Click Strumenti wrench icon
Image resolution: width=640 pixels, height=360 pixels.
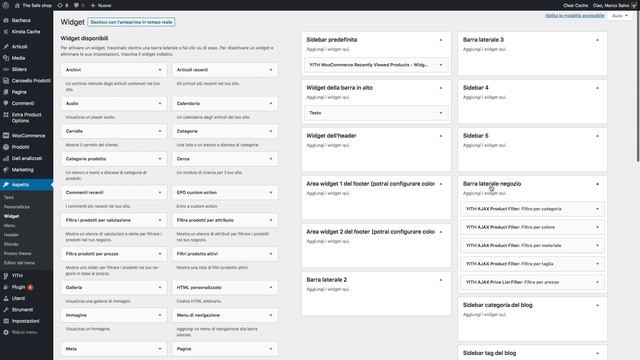click(x=6, y=310)
